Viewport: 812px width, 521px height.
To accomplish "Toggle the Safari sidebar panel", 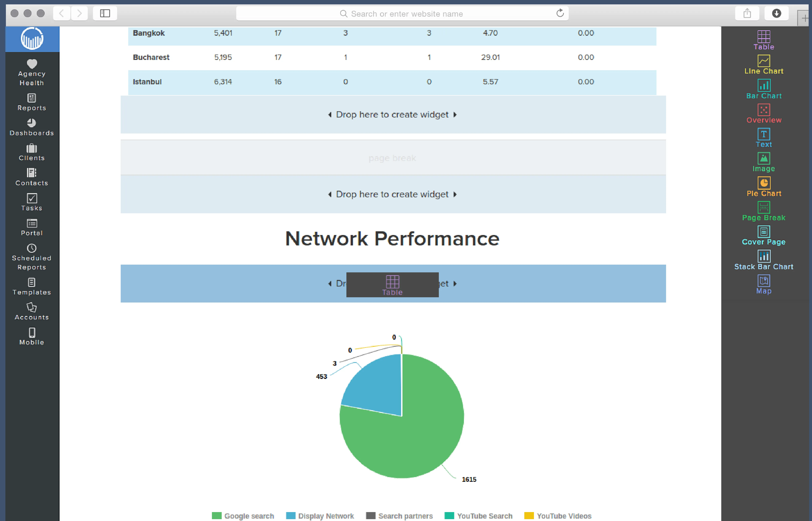I will click(105, 13).
